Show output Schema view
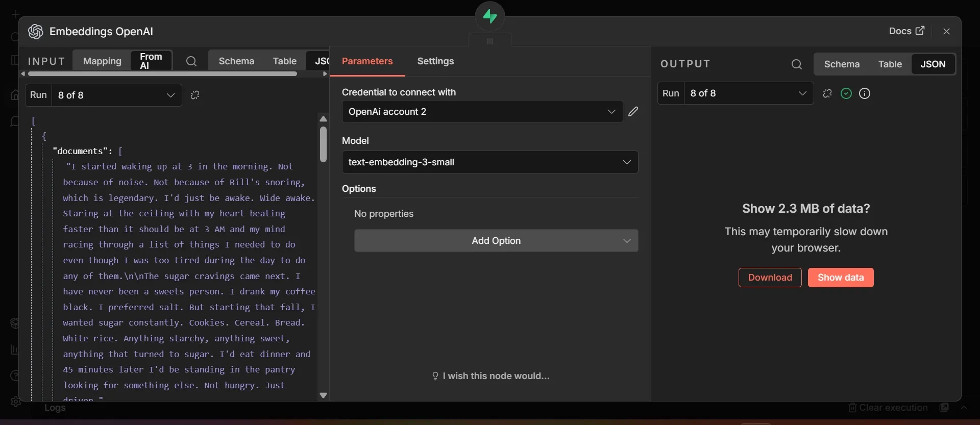The width and height of the screenshot is (980, 425). (842, 64)
